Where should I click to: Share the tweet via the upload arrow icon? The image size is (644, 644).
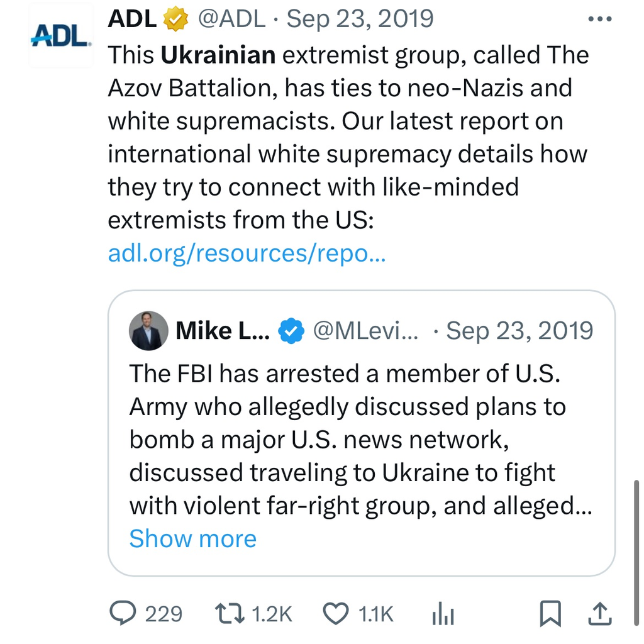click(600, 613)
